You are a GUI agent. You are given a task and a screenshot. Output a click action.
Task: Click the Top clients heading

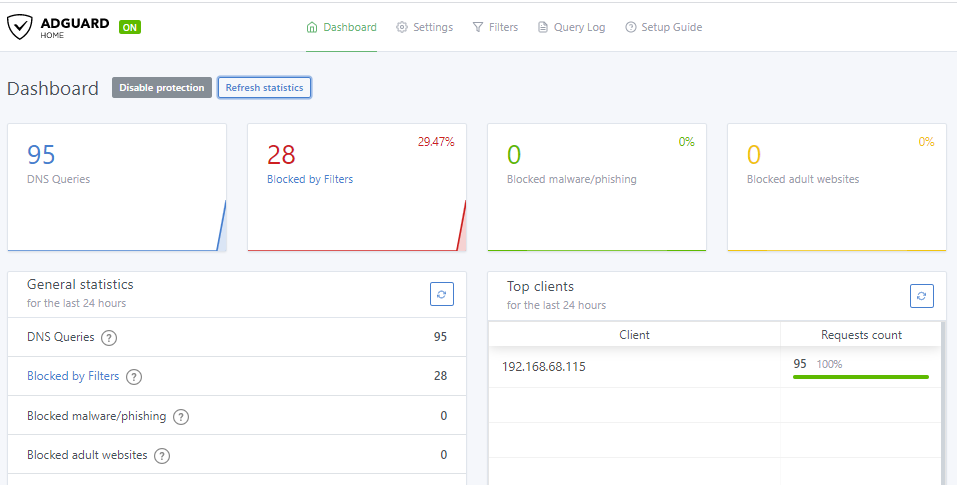click(x=540, y=287)
